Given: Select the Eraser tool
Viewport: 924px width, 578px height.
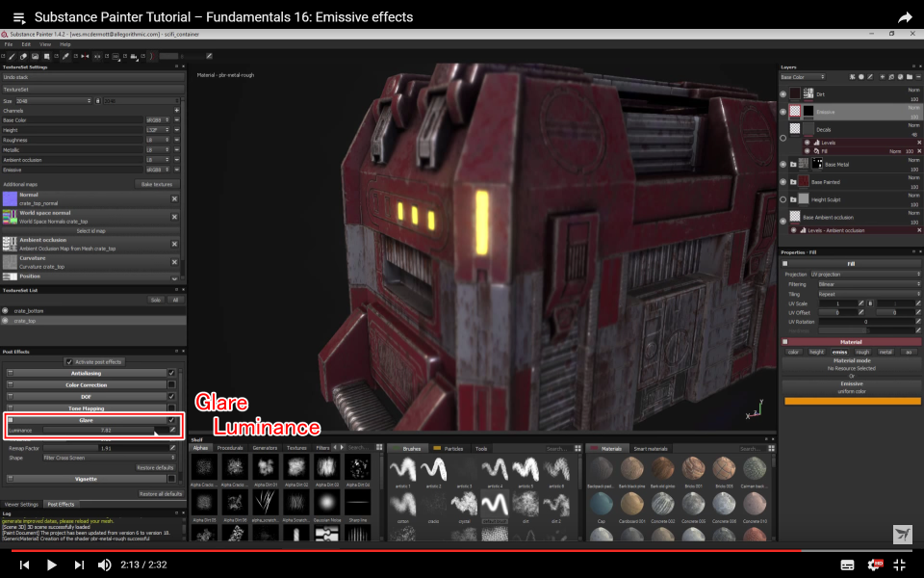Looking at the screenshot, I should coord(23,57).
